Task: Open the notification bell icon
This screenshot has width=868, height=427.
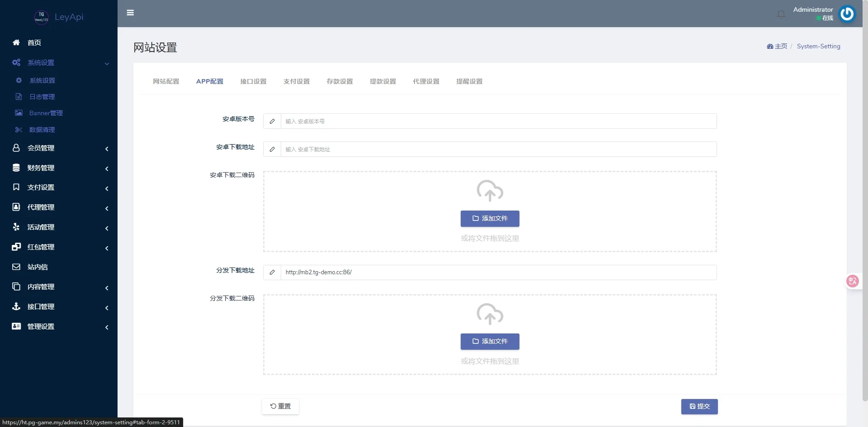Action: pos(781,14)
